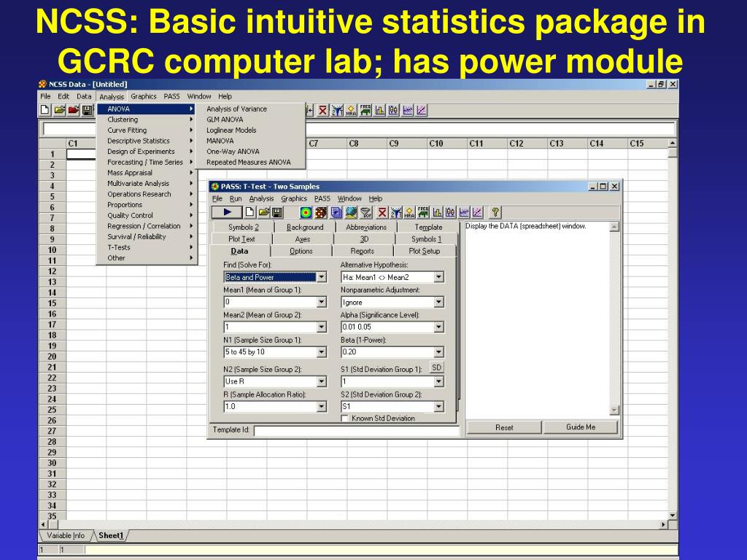Open the N2 (Sample Size Group 2) dropdown

pos(322,381)
